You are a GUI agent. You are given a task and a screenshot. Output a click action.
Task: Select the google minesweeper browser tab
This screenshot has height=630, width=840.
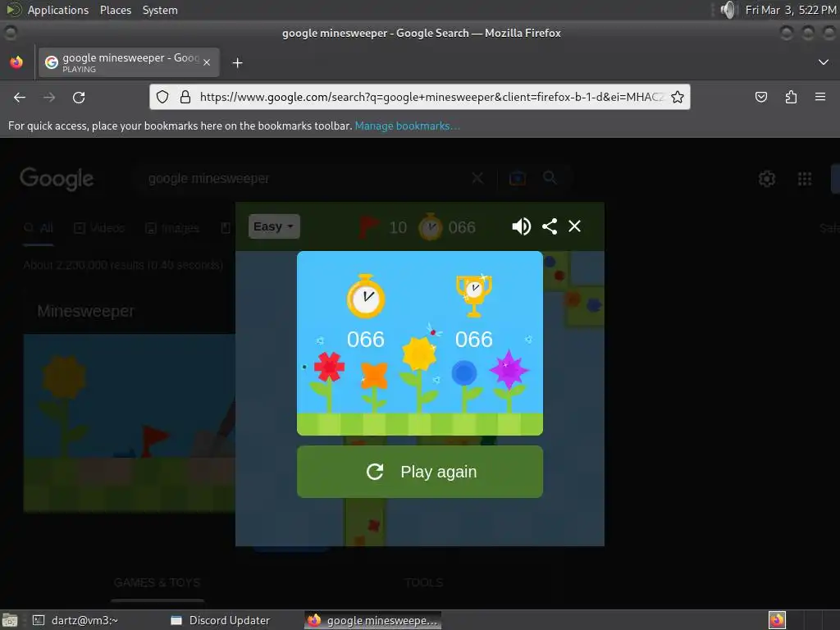point(129,62)
